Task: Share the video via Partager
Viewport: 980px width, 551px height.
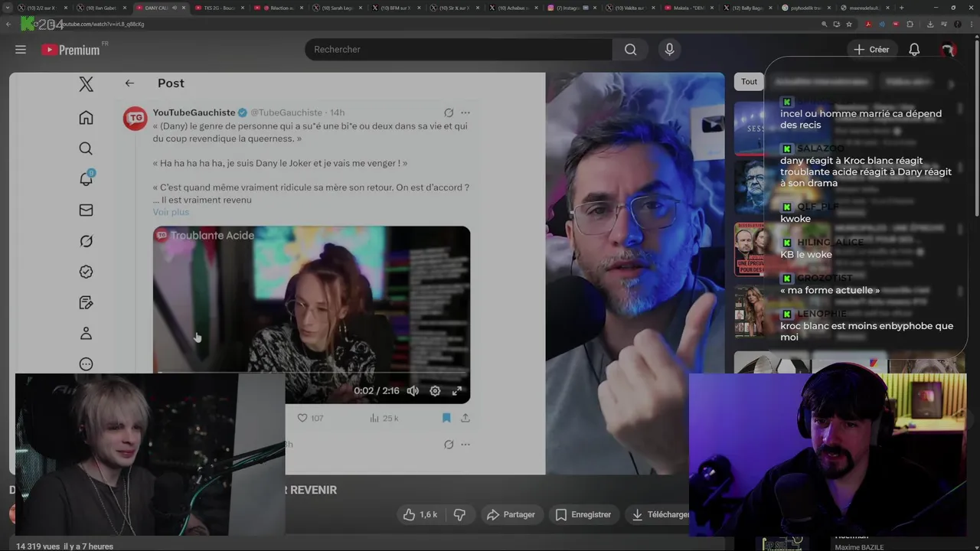Action: pos(511,515)
